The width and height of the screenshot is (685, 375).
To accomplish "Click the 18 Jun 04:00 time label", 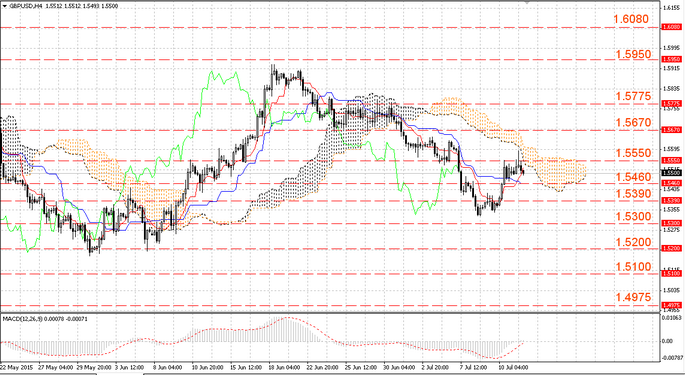I will (x=284, y=368).
